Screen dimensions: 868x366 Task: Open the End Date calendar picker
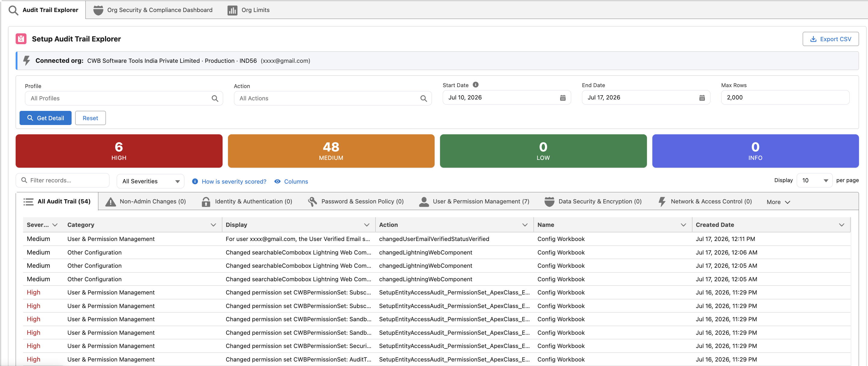click(x=702, y=98)
